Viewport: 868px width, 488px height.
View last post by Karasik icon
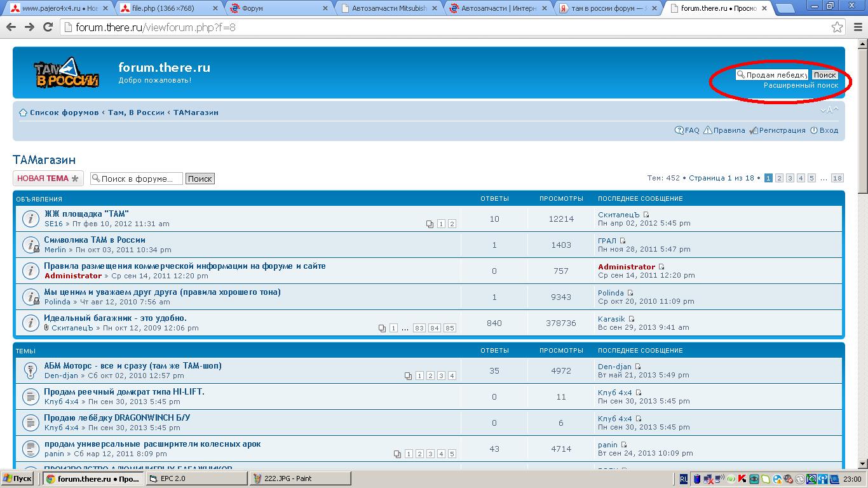(632, 319)
